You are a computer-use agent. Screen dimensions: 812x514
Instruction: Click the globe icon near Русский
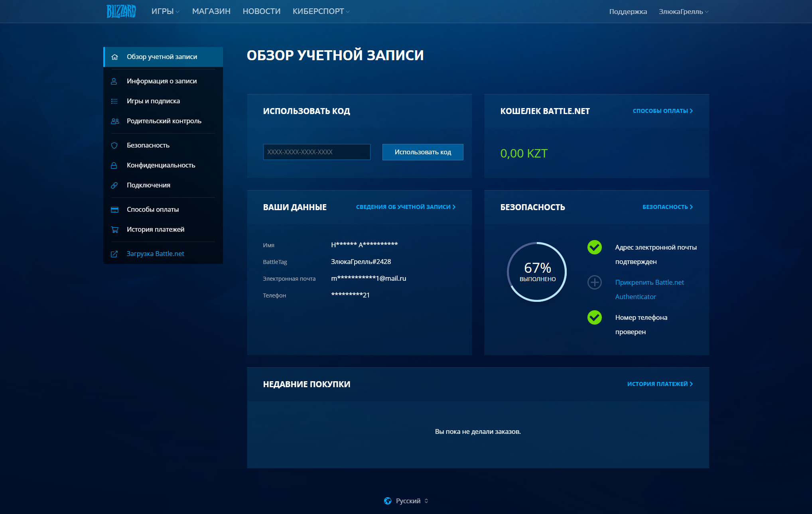tap(387, 501)
